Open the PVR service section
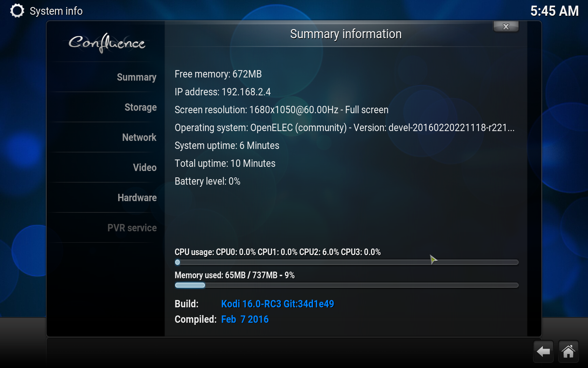 132,228
